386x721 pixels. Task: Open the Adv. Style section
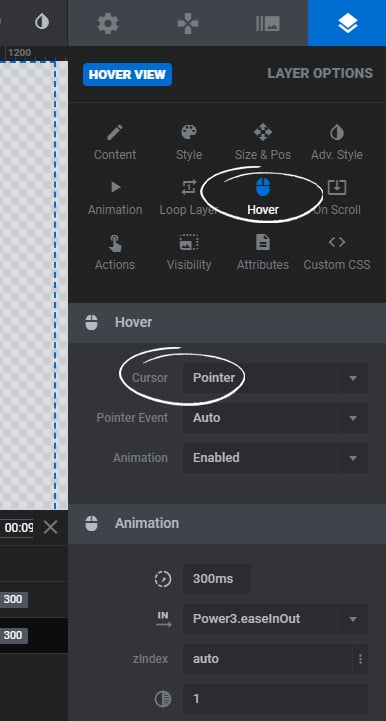(x=337, y=143)
